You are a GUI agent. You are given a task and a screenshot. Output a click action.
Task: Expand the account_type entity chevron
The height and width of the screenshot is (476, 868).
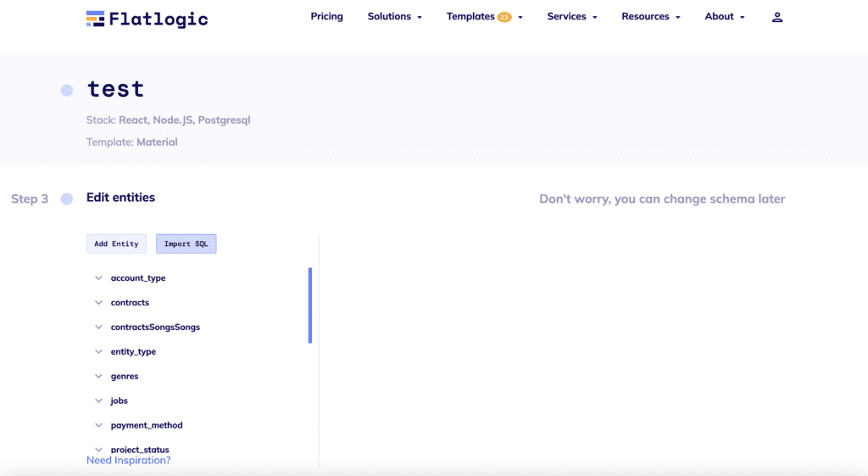tap(98, 278)
